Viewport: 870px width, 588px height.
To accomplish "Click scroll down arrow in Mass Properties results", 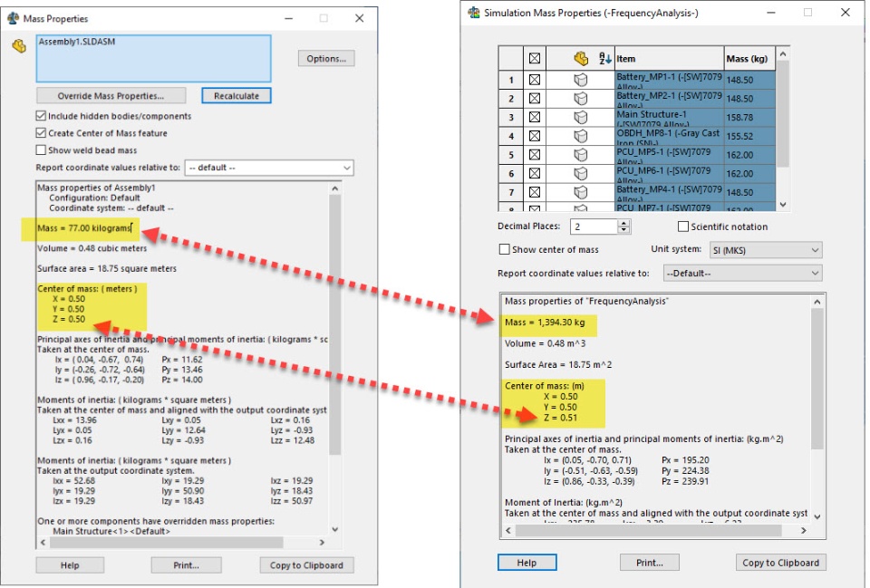I will pyautogui.click(x=334, y=529).
